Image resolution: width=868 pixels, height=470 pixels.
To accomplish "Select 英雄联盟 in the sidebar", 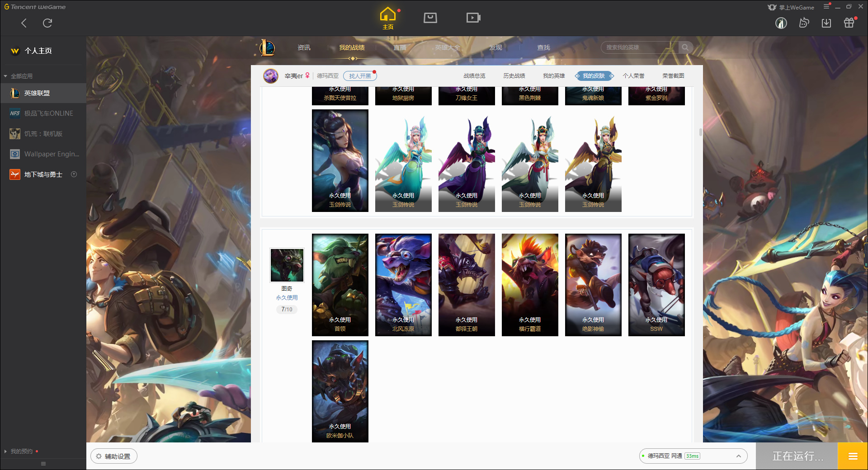I will pyautogui.click(x=43, y=93).
